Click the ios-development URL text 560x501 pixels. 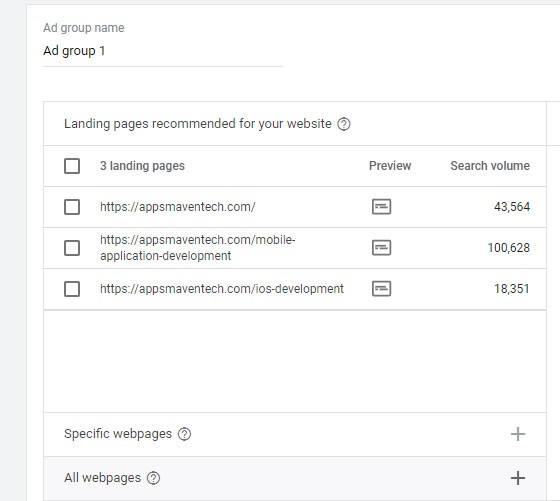[x=222, y=289]
